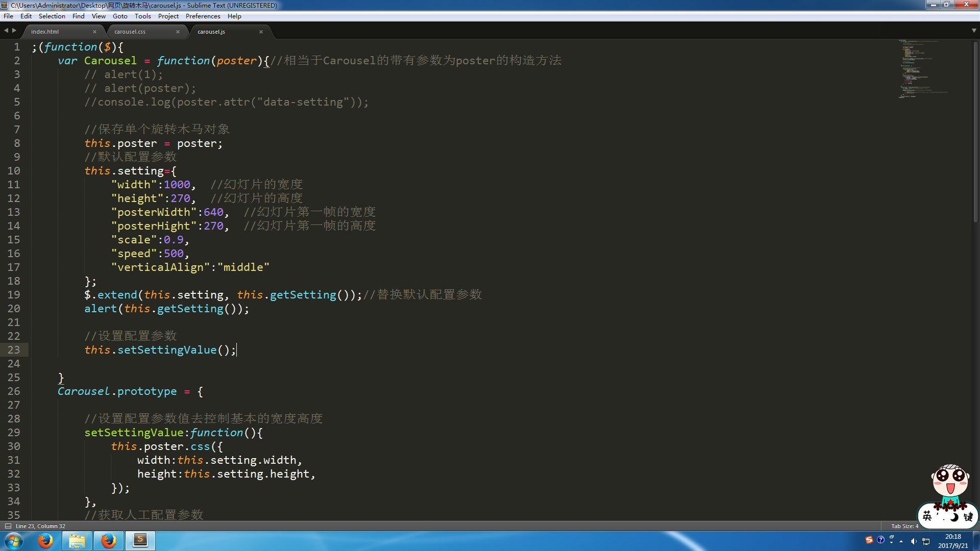980x551 pixels.
Task: Click 'Carousel.prototype = {' line
Action: tap(130, 391)
